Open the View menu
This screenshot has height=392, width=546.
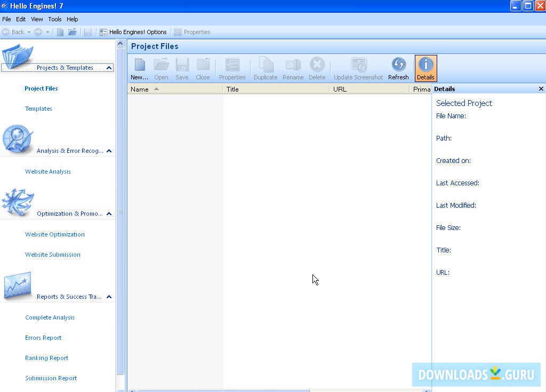(37, 19)
